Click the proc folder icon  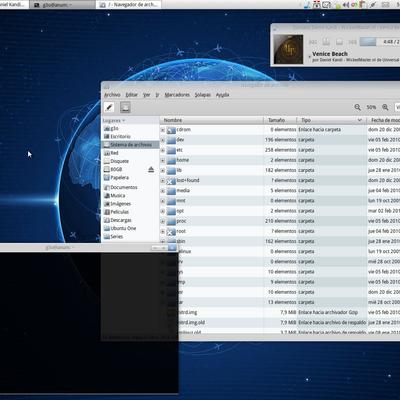click(x=171, y=221)
